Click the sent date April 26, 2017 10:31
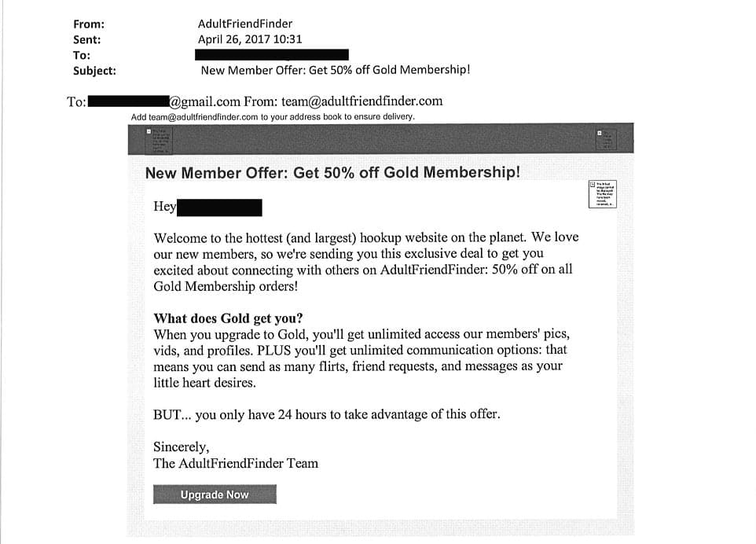Viewport: 756px width, 544px height. (250, 39)
